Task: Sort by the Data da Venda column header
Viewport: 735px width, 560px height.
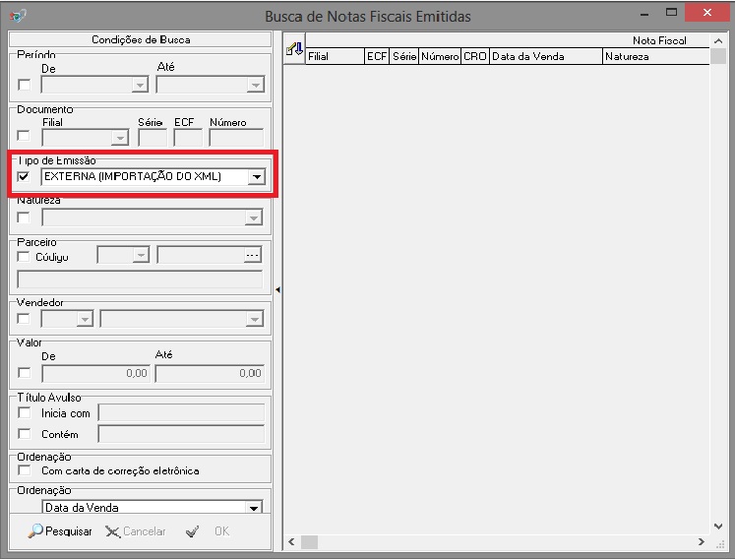Action: coord(545,57)
